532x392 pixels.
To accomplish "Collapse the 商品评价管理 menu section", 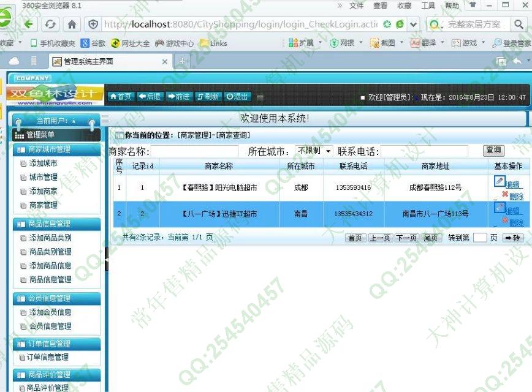I will click(56, 375).
